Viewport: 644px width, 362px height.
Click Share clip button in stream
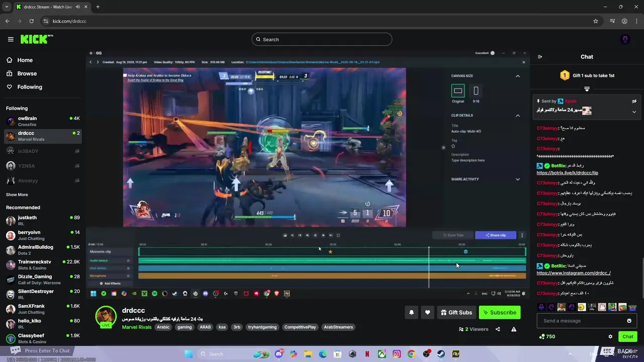click(496, 235)
